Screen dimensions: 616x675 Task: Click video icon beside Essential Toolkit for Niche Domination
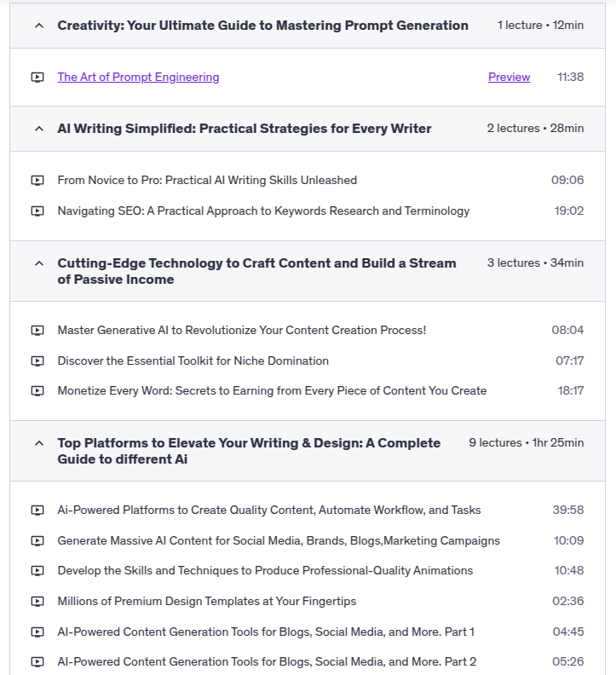pyautogui.click(x=37, y=361)
